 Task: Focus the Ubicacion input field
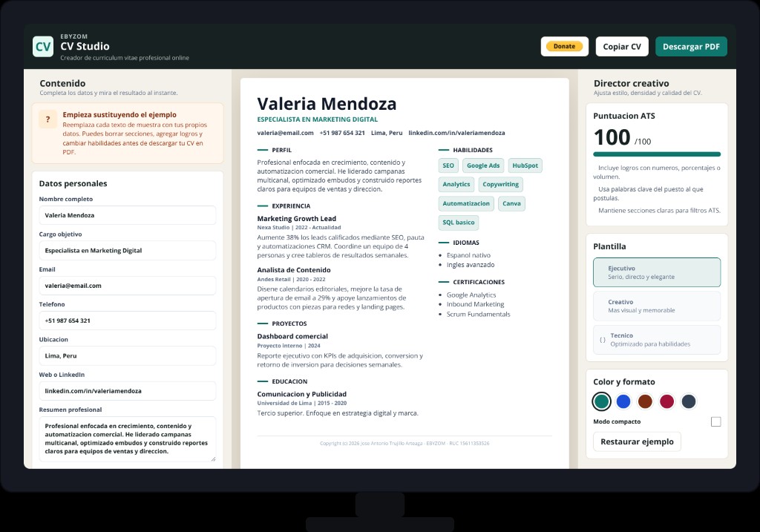[128, 355]
